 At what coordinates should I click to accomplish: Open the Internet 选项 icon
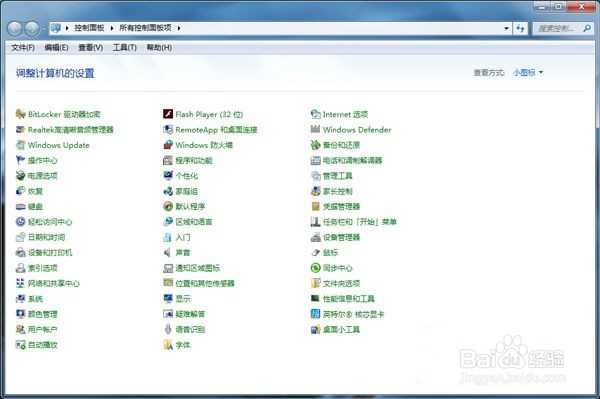pos(315,114)
